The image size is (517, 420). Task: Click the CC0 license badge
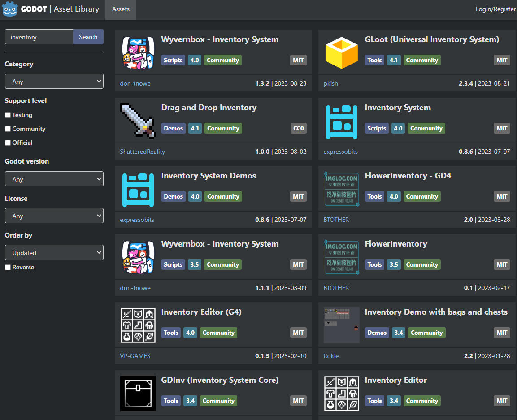[x=298, y=128]
